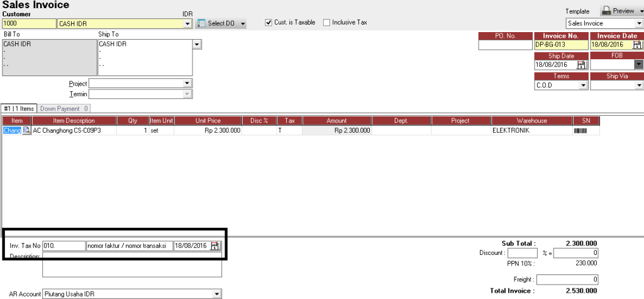Click the Invoice No. field
The height and width of the screenshot is (299, 644).
(562, 45)
